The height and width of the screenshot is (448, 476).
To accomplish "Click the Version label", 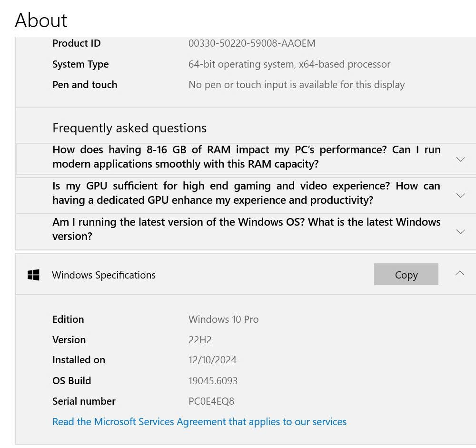I will tap(69, 339).
